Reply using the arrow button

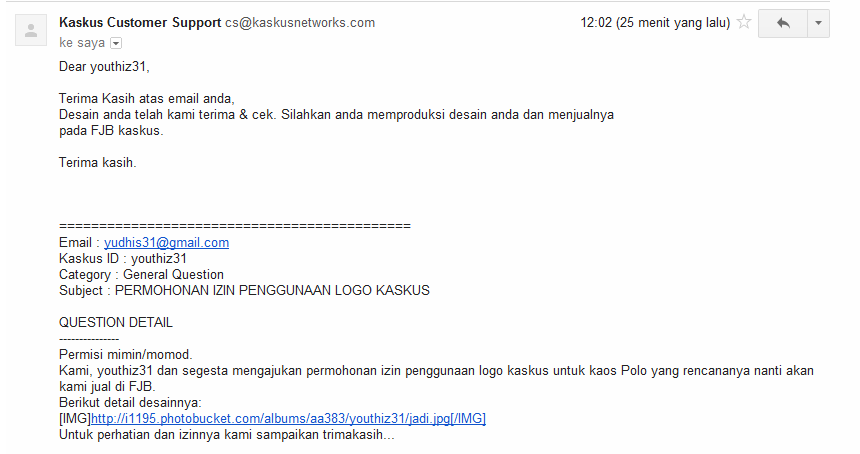pyautogui.click(x=783, y=24)
